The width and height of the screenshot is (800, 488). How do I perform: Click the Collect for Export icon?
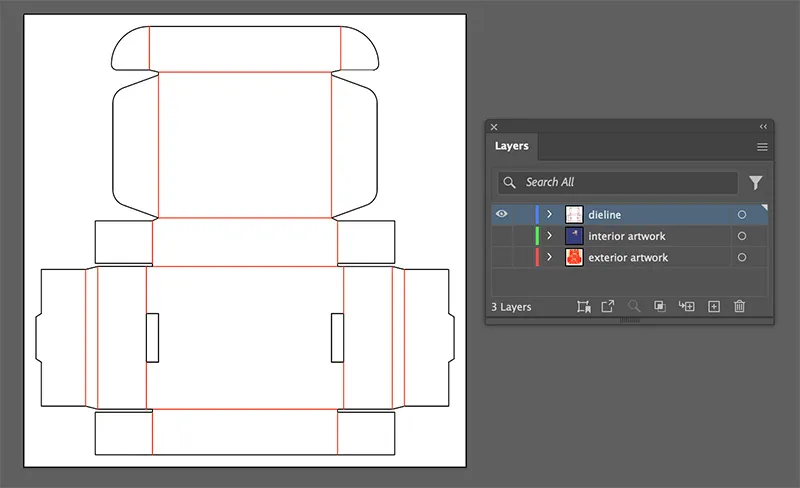pos(584,307)
